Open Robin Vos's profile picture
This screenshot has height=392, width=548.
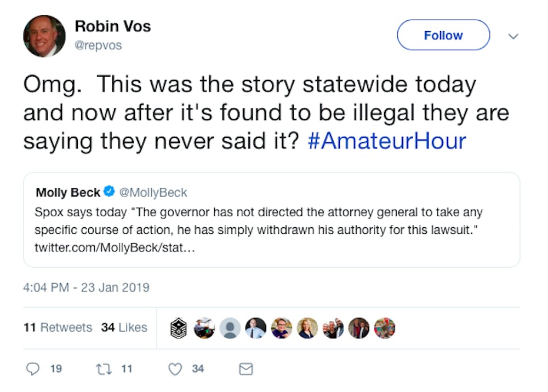[x=44, y=36]
